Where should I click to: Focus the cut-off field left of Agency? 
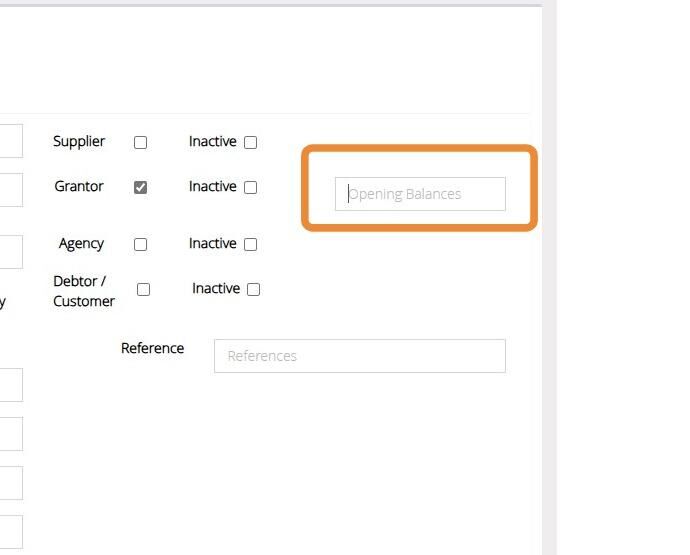11,252
